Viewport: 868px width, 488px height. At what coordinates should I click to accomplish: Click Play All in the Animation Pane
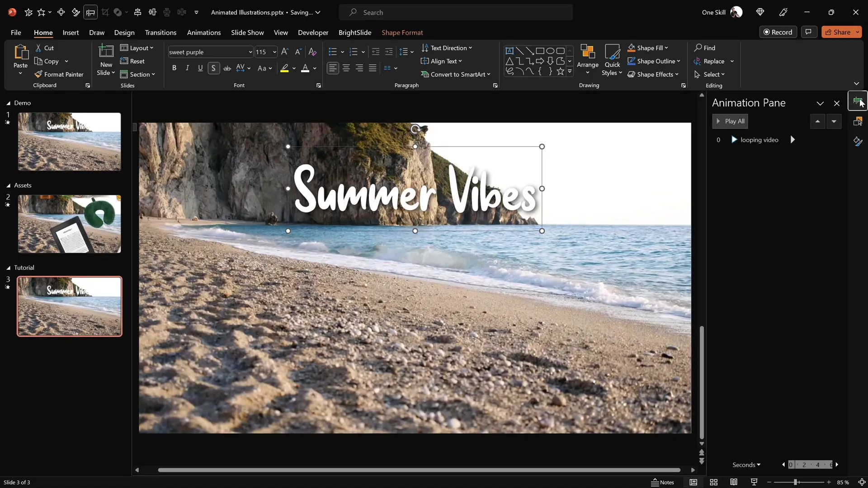click(730, 121)
